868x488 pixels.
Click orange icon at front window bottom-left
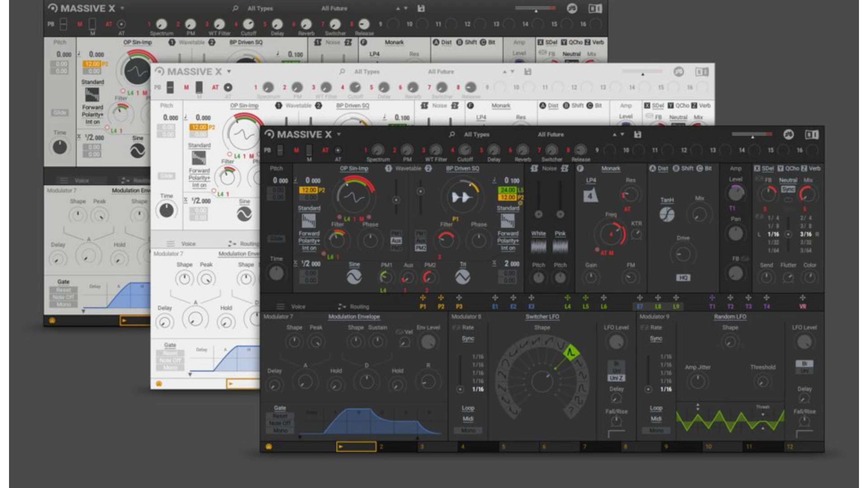click(x=269, y=446)
